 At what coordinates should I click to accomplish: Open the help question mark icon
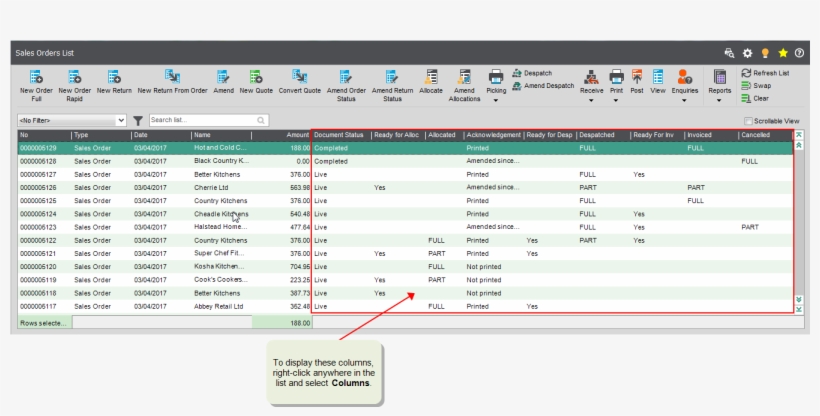pos(799,53)
